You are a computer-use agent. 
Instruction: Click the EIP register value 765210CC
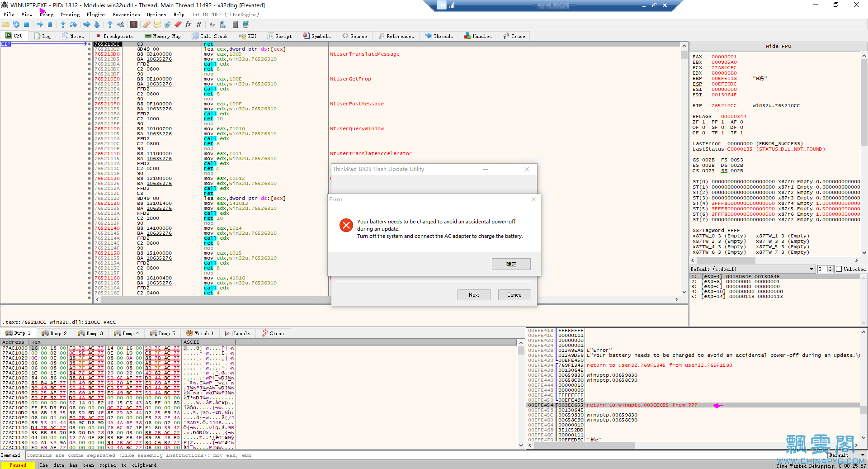[724, 106]
